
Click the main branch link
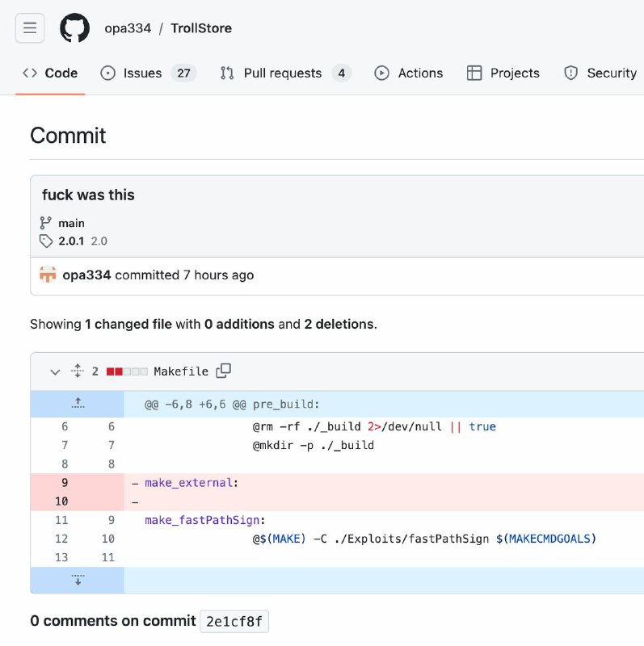(71, 223)
